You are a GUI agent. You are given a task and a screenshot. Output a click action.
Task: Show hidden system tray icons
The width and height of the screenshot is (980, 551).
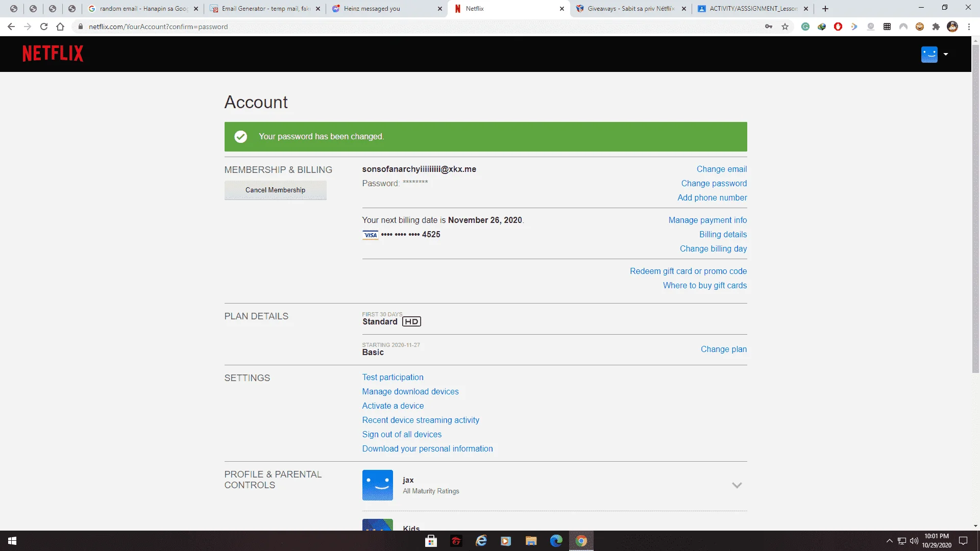tap(889, 541)
